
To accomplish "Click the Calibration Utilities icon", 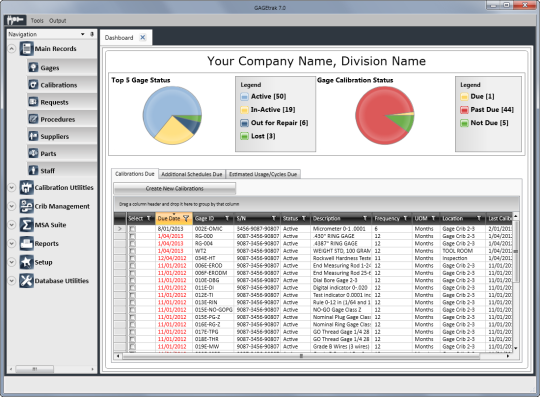I will tap(27, 187).
